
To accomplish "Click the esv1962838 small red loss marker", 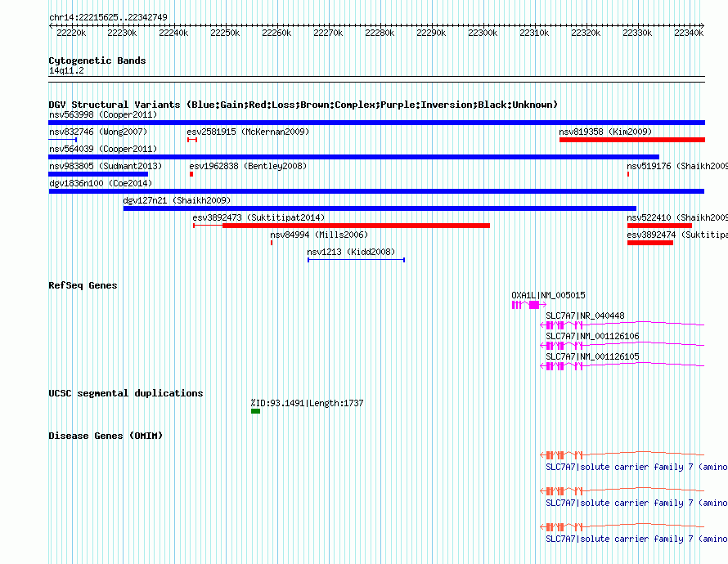I will [x=191, y=174].
